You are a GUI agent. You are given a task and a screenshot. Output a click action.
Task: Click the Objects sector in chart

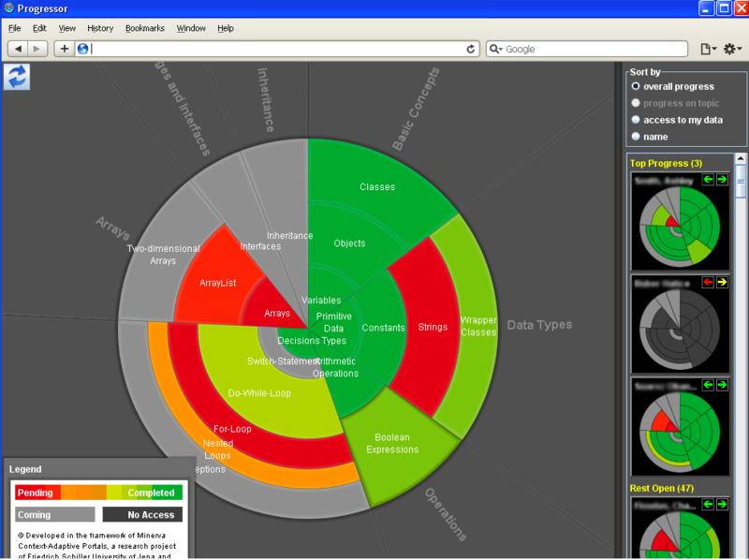pos(349,243)
